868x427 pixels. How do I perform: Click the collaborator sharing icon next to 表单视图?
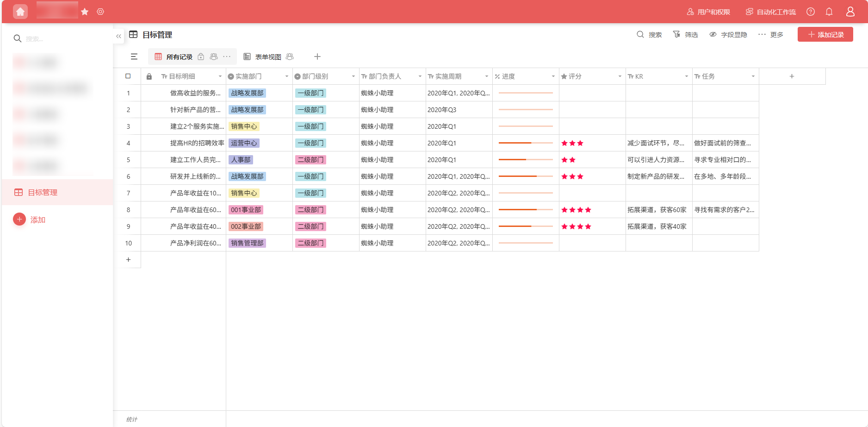coord(290,57)
